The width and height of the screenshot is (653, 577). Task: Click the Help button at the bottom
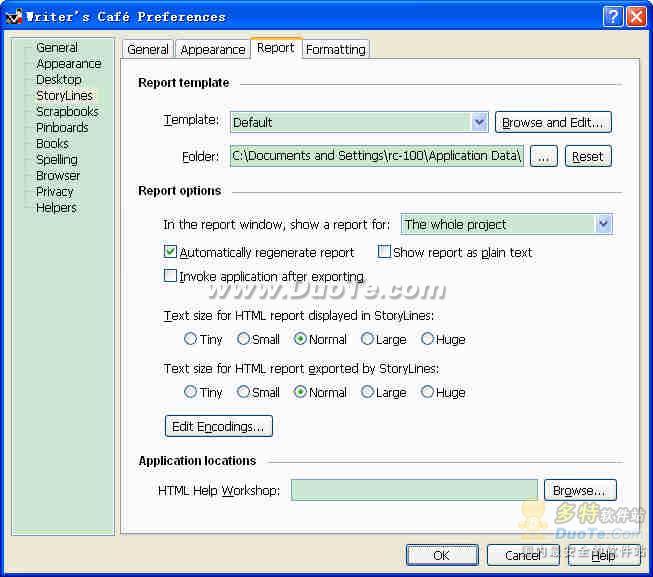point(603,555)
